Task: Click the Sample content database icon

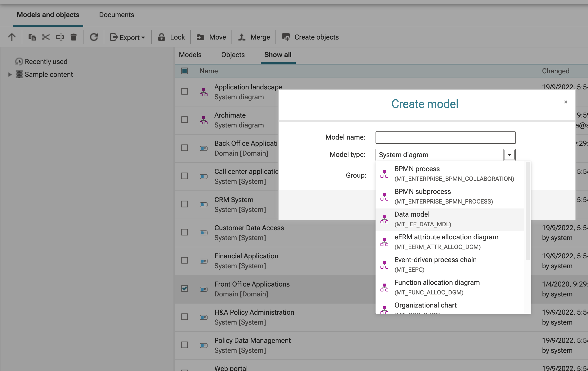Action: coord(19,74)
